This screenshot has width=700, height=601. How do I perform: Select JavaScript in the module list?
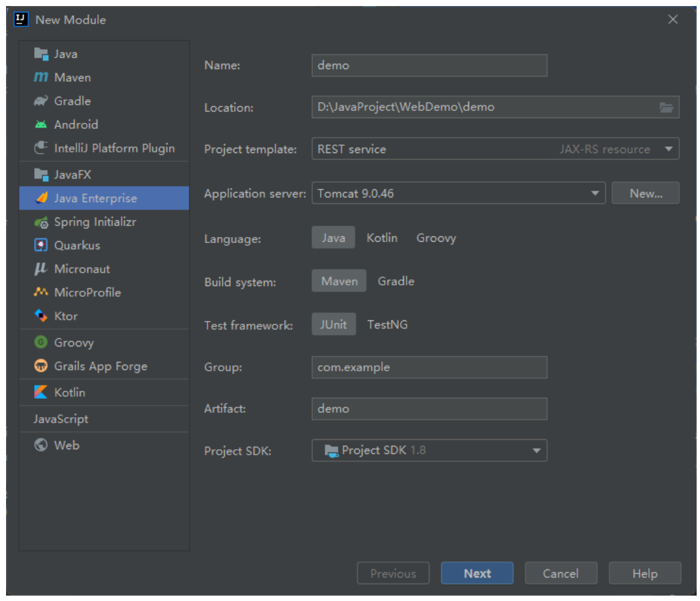(x=61, y=419)
